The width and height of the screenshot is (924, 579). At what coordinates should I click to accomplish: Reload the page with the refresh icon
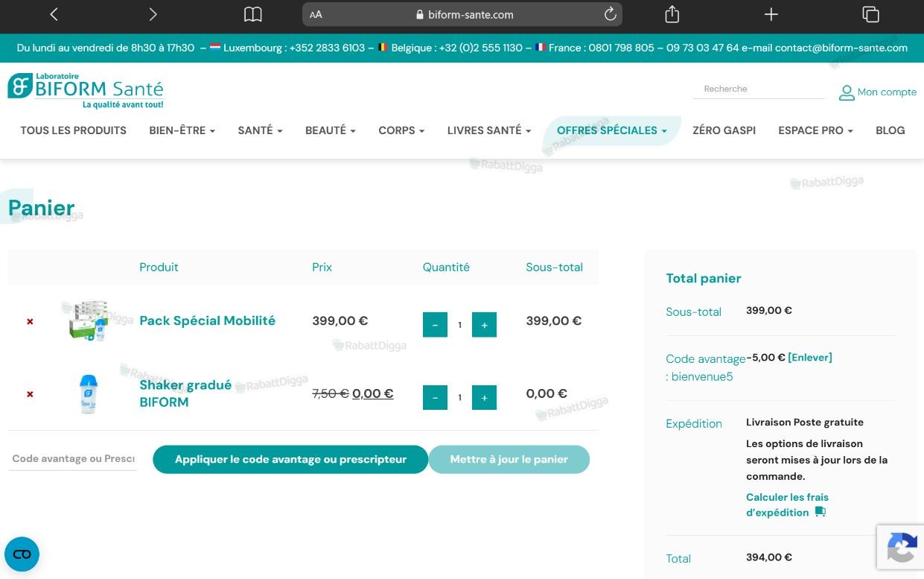610,14
